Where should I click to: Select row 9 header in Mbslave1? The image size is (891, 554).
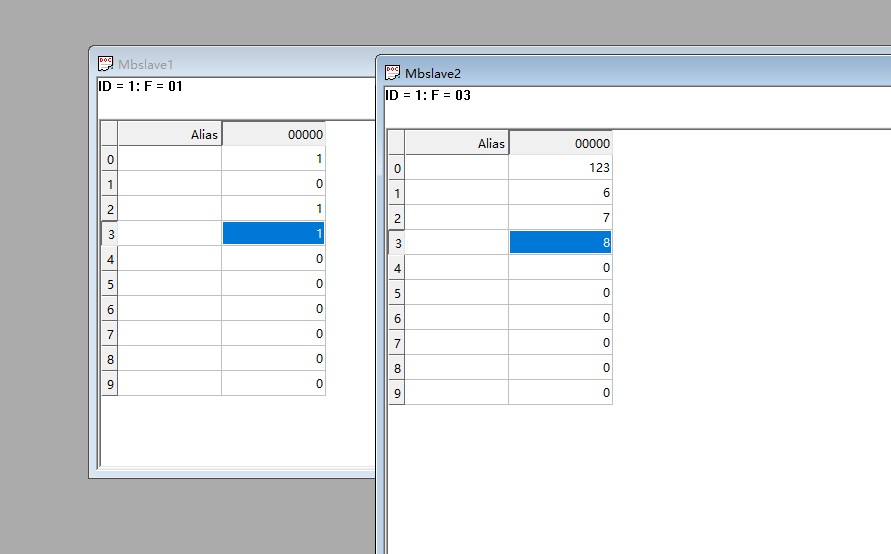pyautogui.click(x=110, y=384)
